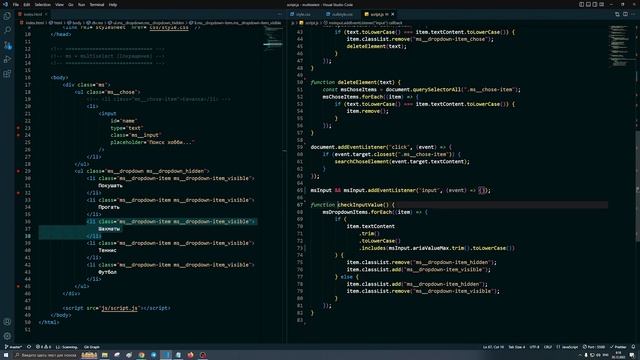Toggle secondary sidebar layout button
The image size is (640, 360).
tap(595, 4)
